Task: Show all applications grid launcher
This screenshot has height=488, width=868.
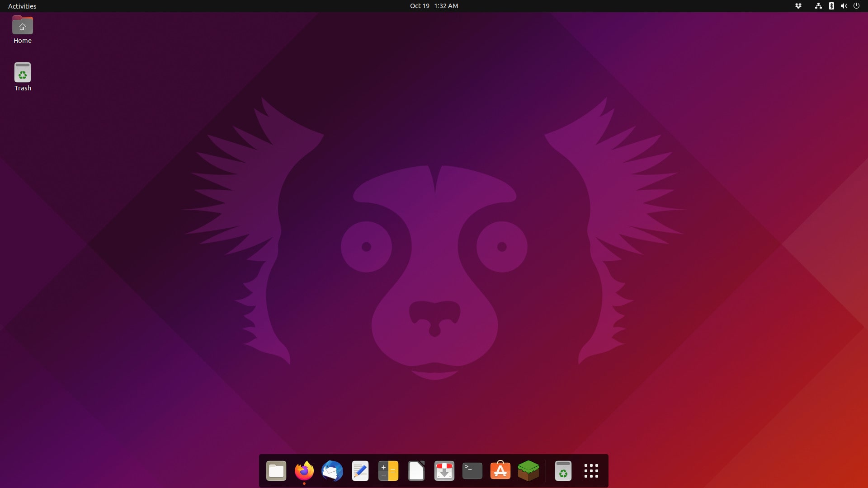Action: [591, 471]
